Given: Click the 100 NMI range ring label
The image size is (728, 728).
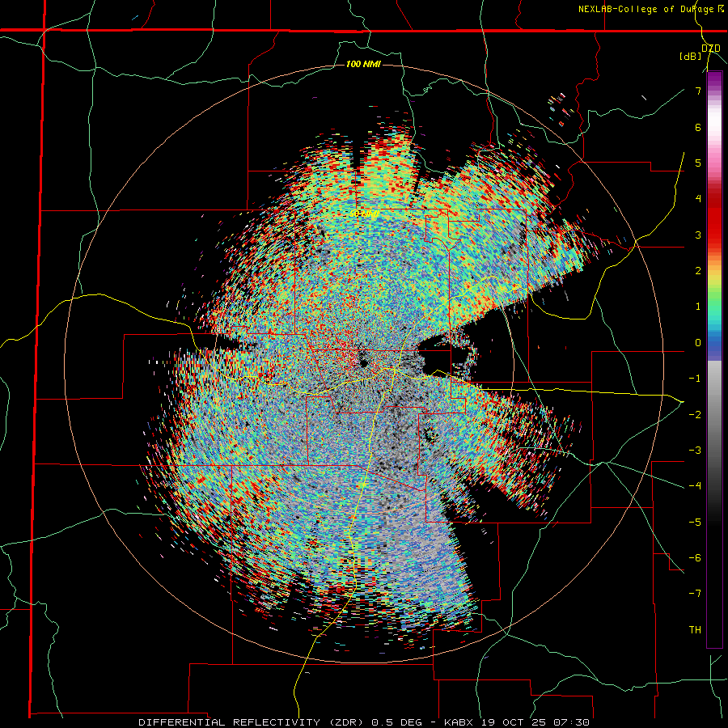Looking at the screenshot, I should coord(363,64).
